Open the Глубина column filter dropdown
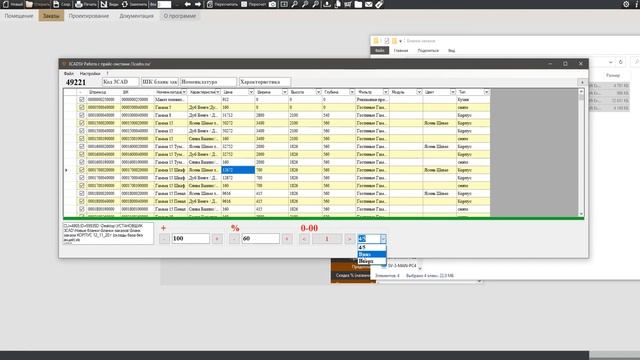The image size is (640, 360). [351, 92]
